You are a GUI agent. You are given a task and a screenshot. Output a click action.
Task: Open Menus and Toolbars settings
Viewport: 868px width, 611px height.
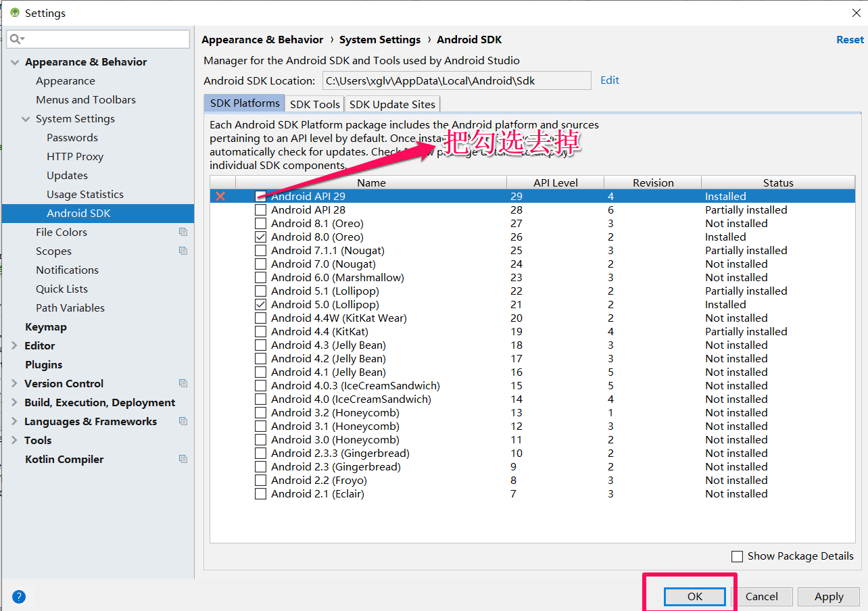pos(86,100)
